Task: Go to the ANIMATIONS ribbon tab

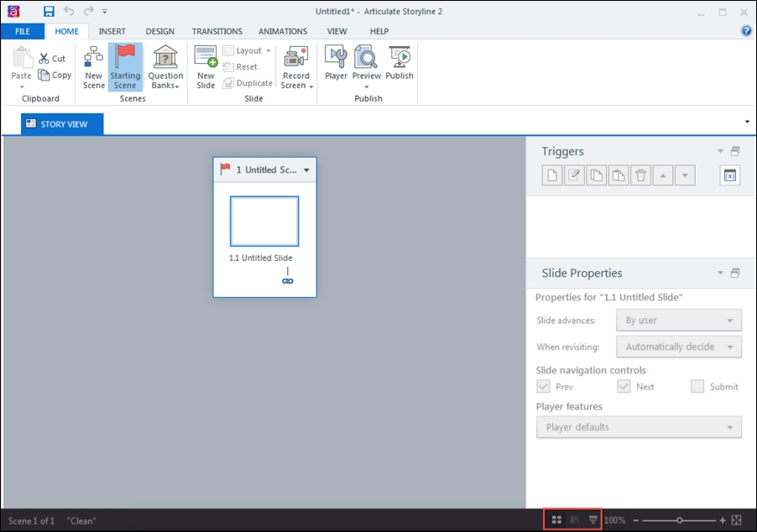Action: pyautogui.click(x=283, y=31)
